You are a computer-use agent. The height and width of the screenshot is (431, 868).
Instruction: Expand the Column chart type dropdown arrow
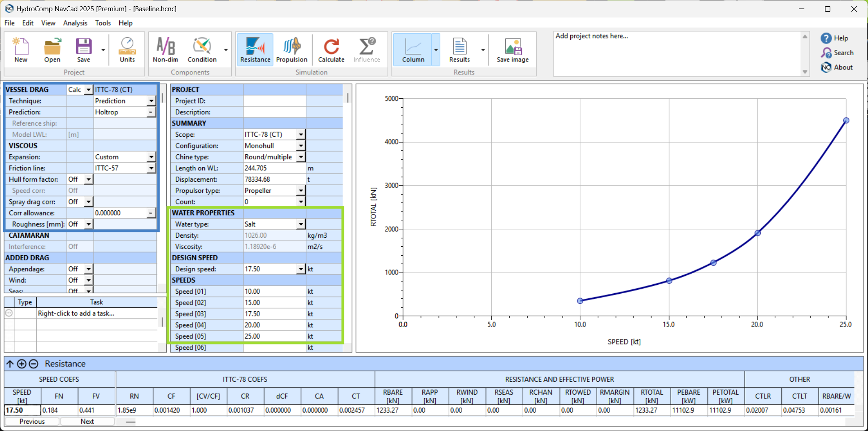[436, 50]
